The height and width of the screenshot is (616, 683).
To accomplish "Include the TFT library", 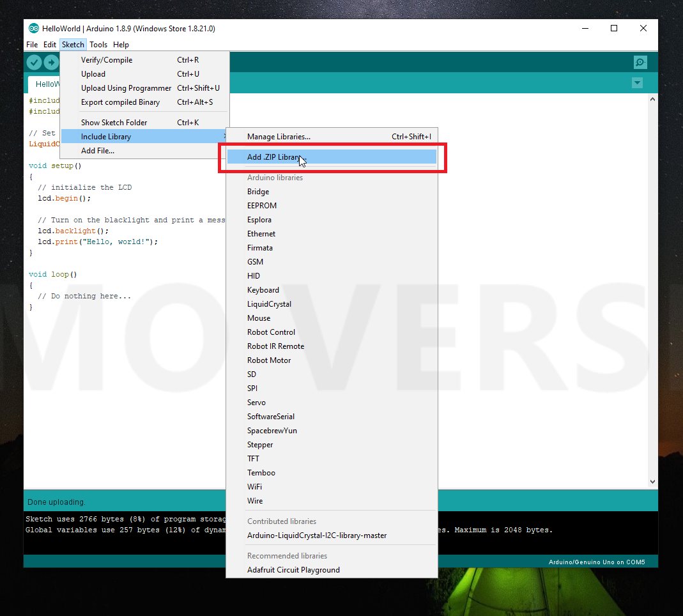I will [332, 459].
